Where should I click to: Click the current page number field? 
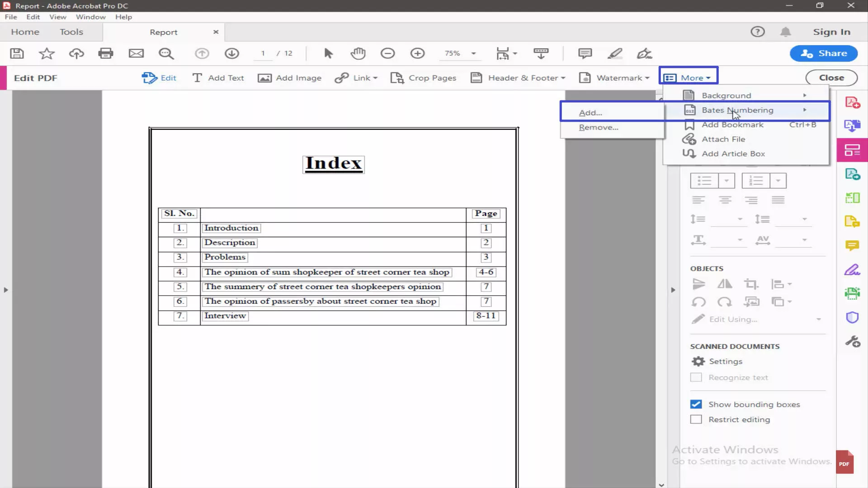pos(263,53)
